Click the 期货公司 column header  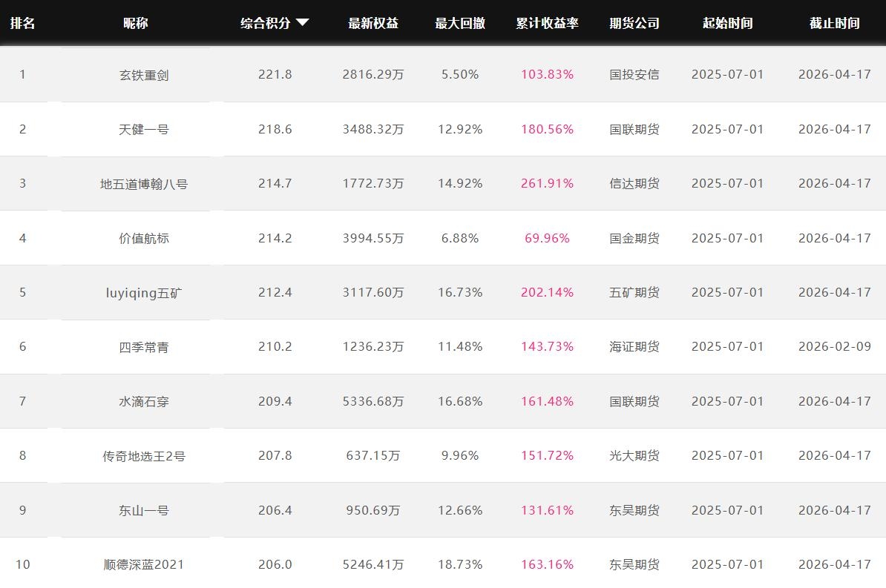click(634, 23)
